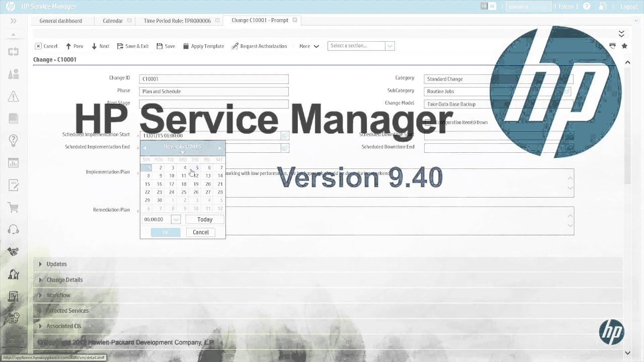The width and height of the screenshot is (644, 362).
Task: Go to previous month in calendar
Action: (145, 148)
